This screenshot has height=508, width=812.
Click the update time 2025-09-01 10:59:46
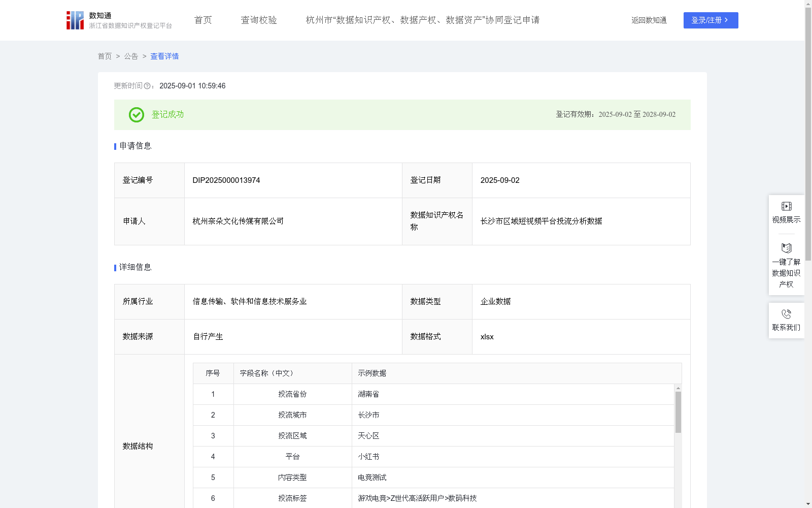192,86
